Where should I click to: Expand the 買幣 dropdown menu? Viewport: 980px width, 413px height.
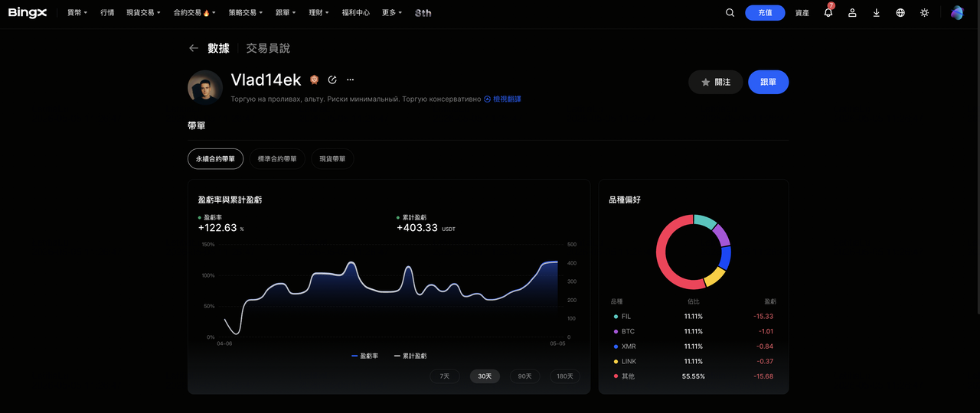tap(77, 13)
